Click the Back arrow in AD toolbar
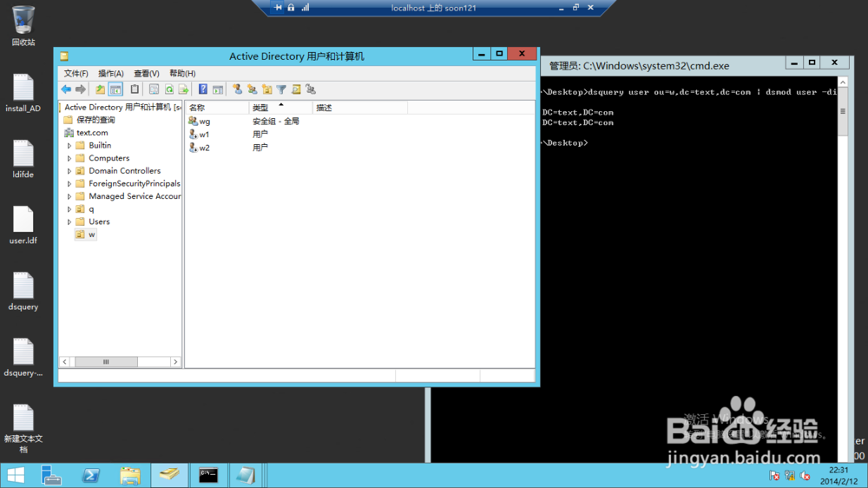 [66, 89]
